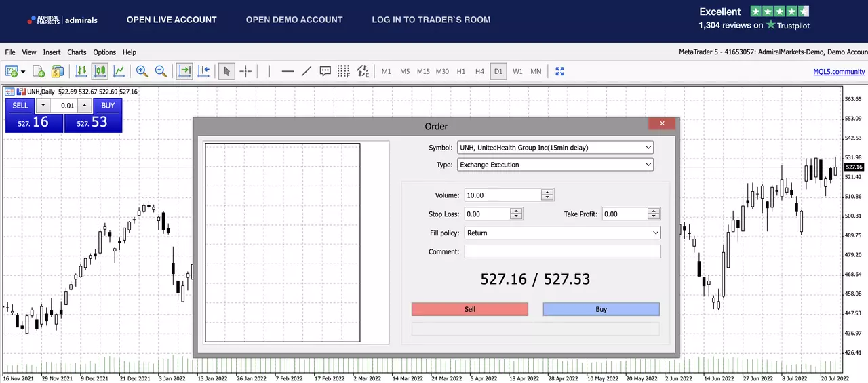The height and width of the screenshot is (383, 868).
Task: Click the chart icon beside UNH,Daily
Action: (9, 92)
